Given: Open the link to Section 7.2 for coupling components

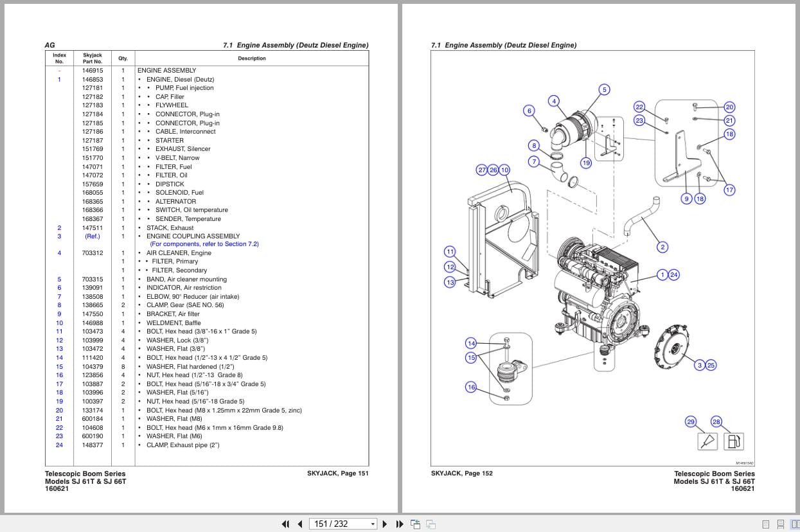Looking at the screenshot, I should (204, 244).
